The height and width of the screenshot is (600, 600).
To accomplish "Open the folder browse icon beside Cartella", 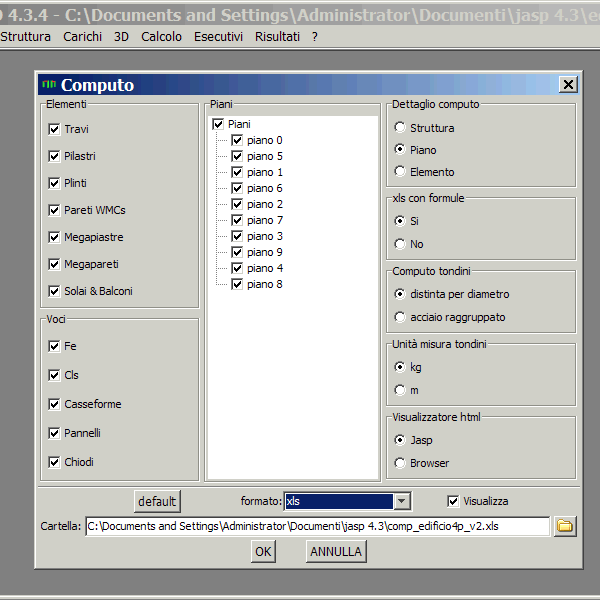I will coord(565,526).
